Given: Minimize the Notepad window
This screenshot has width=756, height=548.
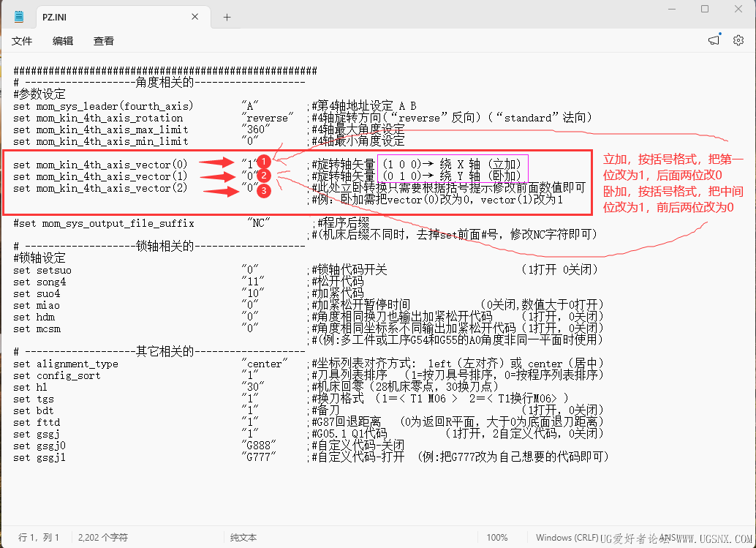Looking at the screenshot, I should pyautogui.click(x=672, y=9).
